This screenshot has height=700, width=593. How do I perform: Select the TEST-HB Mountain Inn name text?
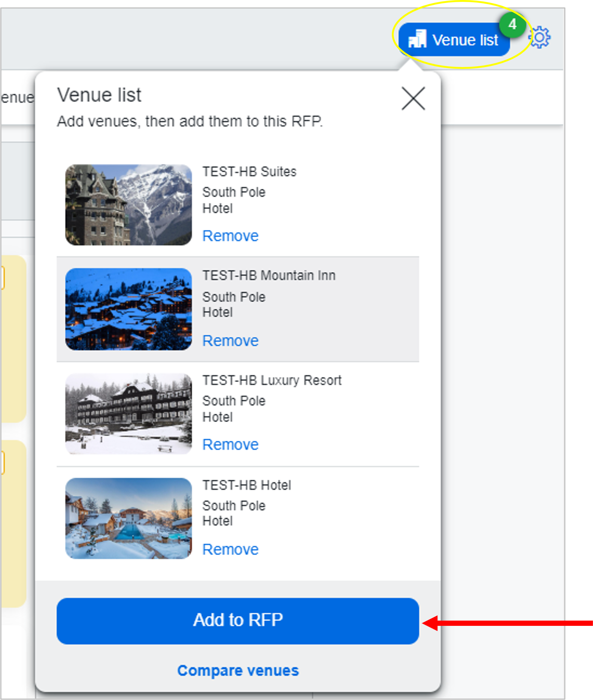269,275
